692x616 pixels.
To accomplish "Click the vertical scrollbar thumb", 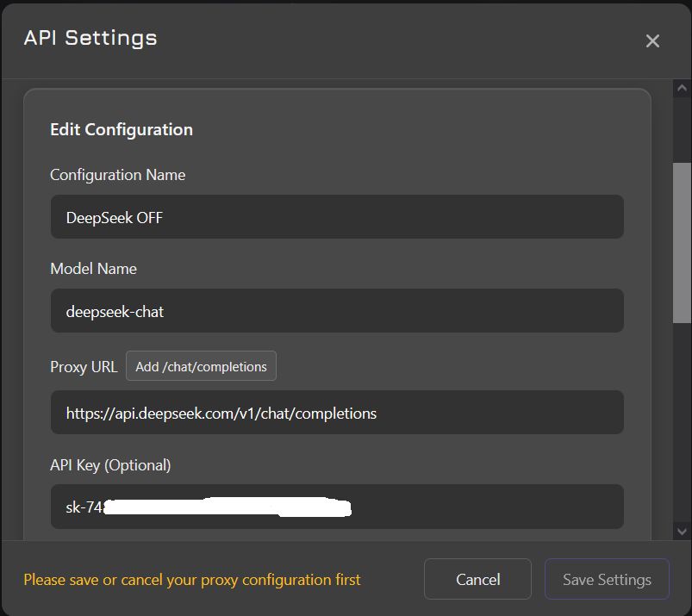I will pyautogui.click(x=682, y=241).
